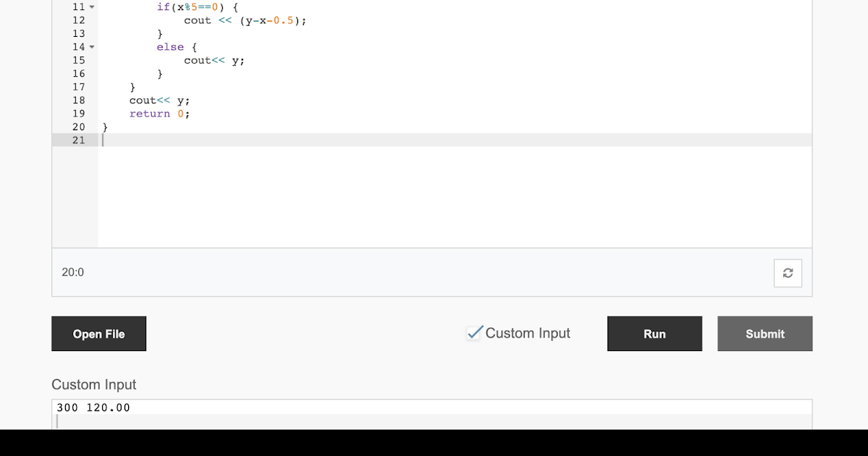The height and width of the screenshot is (456, 868).
Task: Select the return 0 statement on line 19
Action: pyautogui.click(x=158, y=113)
